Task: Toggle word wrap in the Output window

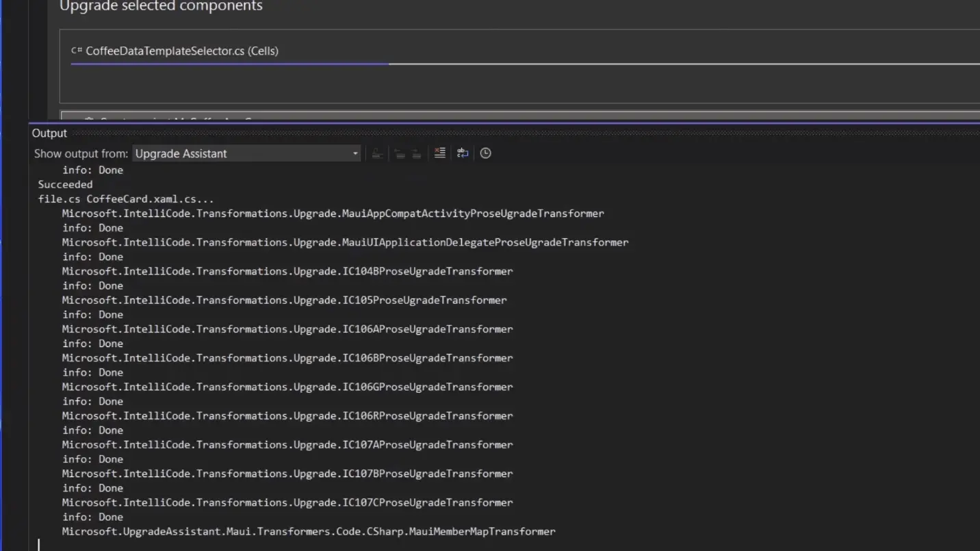Action: 463,153
